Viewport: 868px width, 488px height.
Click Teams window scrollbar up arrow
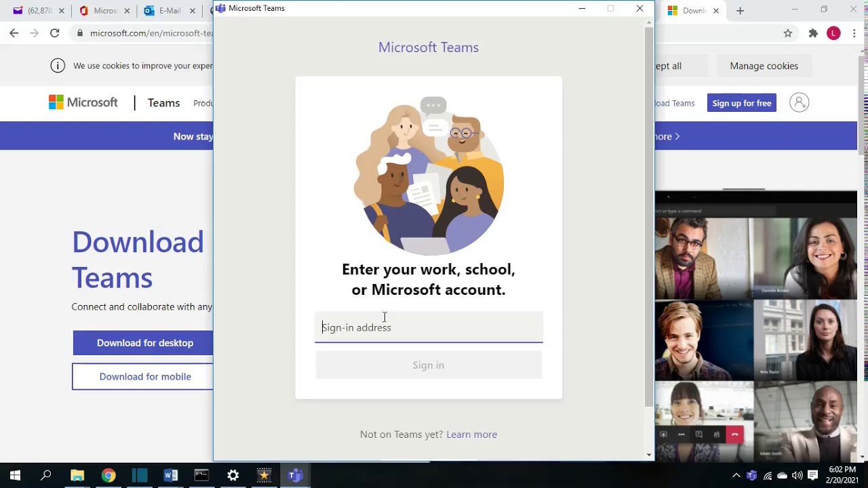[x=649, y=22]
